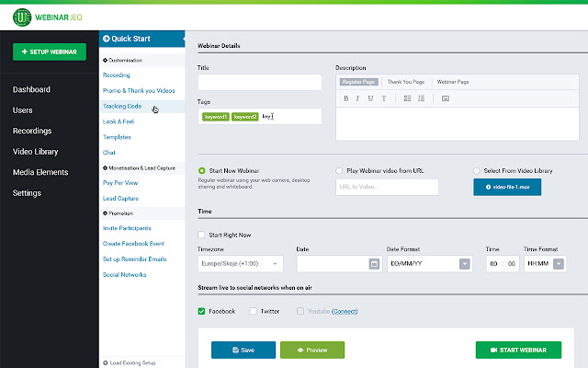Insert a bulleted list in description
Viewport: 588px width, 368px height.
click(407, 98)
